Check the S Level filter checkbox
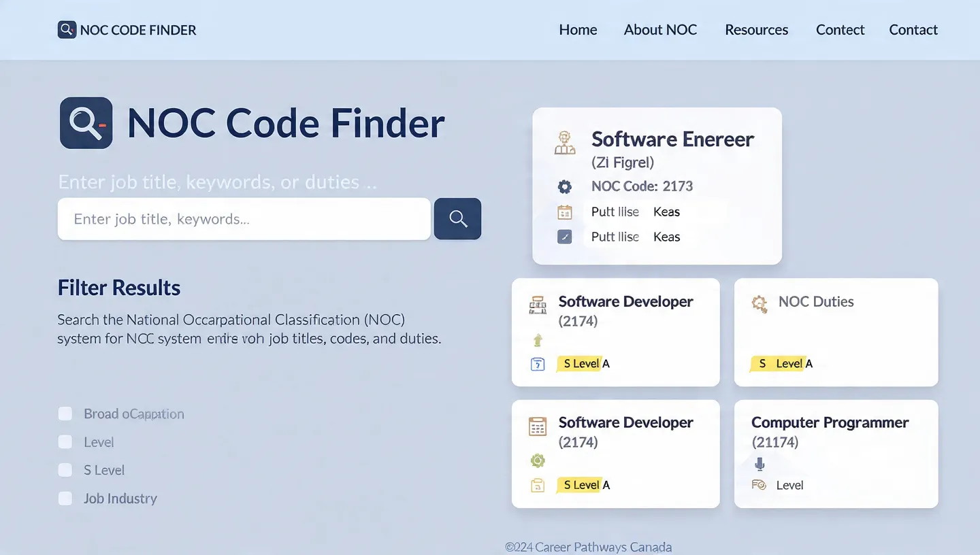Viewport: 980px width, 555px height. pos(65,470)
